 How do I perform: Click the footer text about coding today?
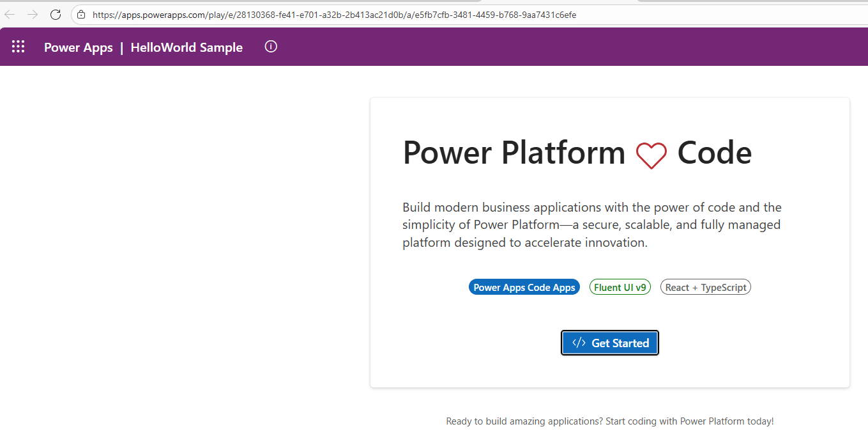point(610,421)
